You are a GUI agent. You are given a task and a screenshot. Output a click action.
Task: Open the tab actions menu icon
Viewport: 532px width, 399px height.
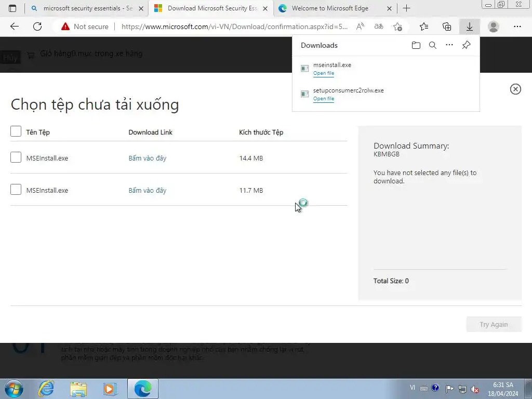(12, 8)
